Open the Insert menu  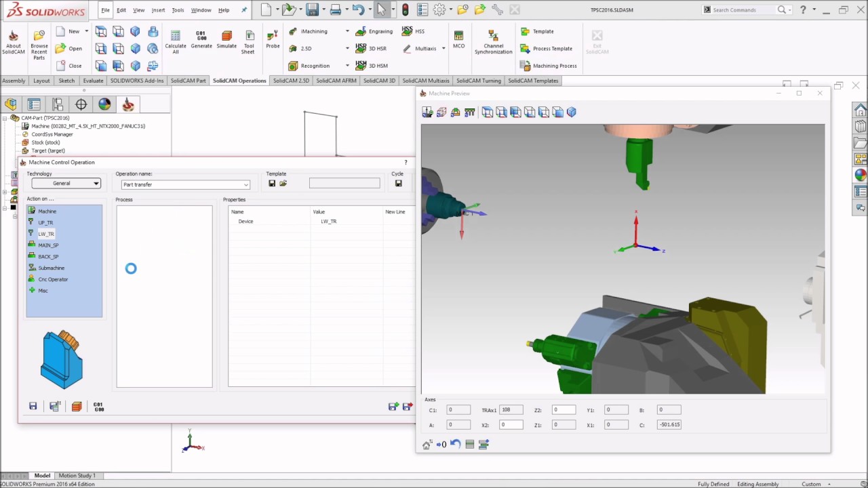pos(158,10)
